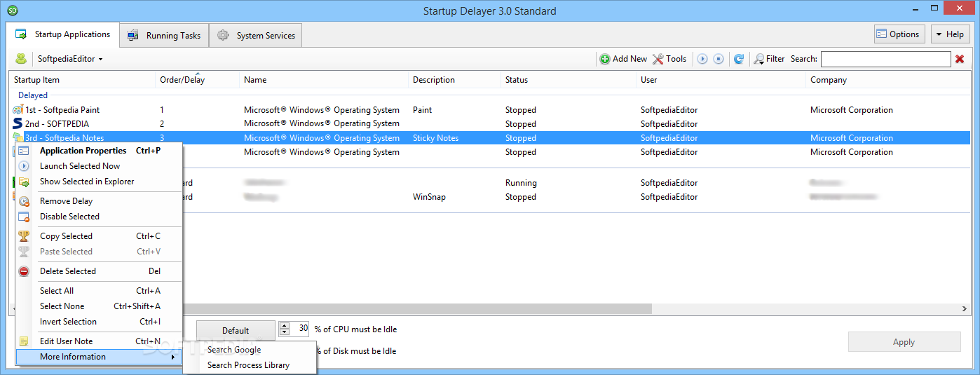Click the blue Launch play toolbar icon
The width and height of the screenshot is (980, 375).
point(702,59)
